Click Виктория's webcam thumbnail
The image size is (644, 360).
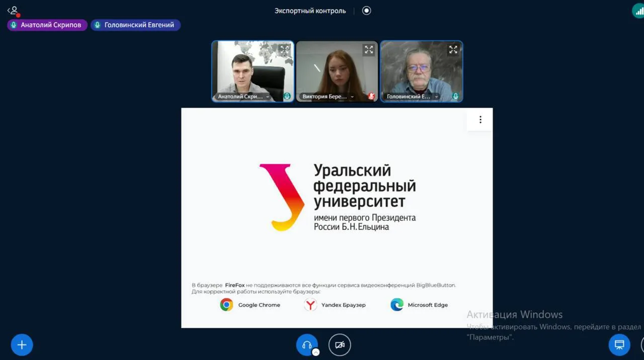[x=337, y=71]
